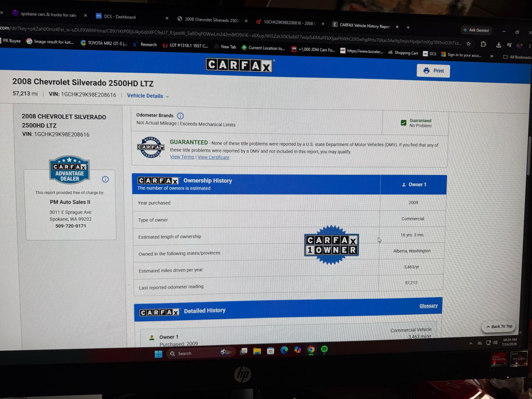Open File Explorer from the taskbar
The height and width of the screenshot is (399, 532).
click(x=257, y=351)
